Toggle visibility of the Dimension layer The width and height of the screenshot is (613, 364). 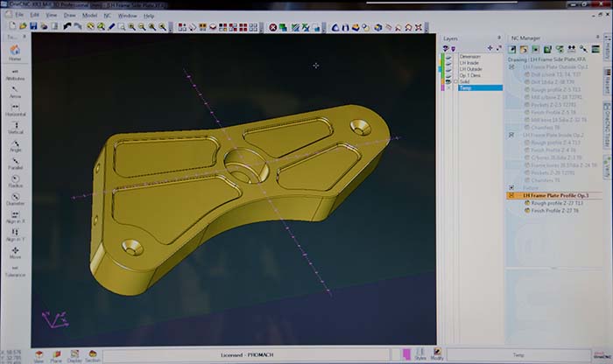click(x=447, y=57)
